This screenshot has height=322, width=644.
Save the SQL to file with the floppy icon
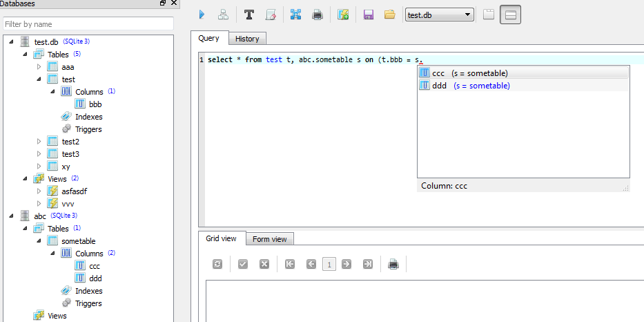(x=369, y=15)
